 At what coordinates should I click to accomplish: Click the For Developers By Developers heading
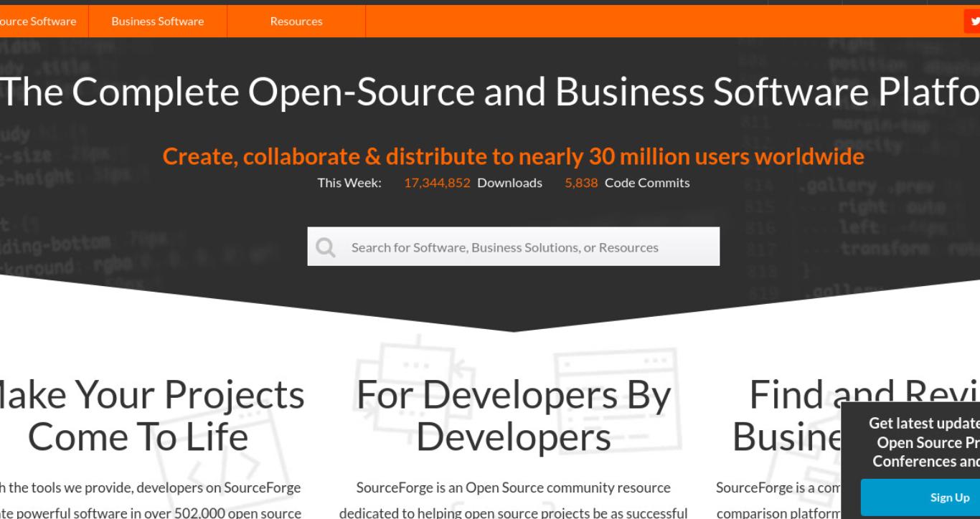click(x=514, y=416)
